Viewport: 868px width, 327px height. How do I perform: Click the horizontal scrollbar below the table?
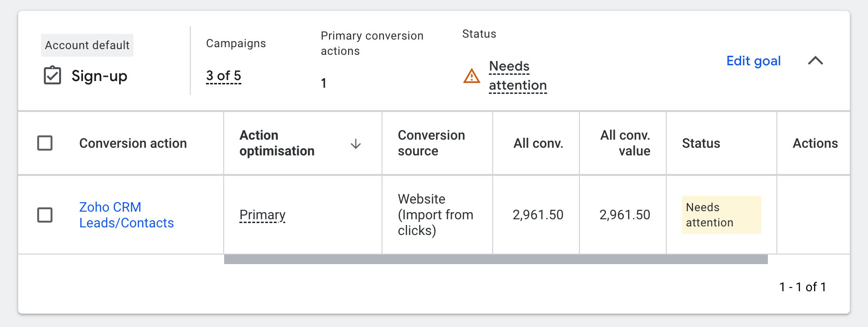pos(496,259)
